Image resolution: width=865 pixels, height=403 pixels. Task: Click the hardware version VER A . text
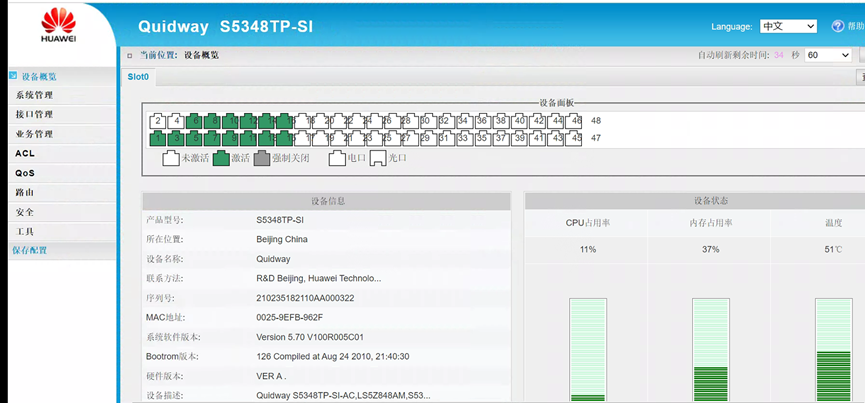point(271,376)
